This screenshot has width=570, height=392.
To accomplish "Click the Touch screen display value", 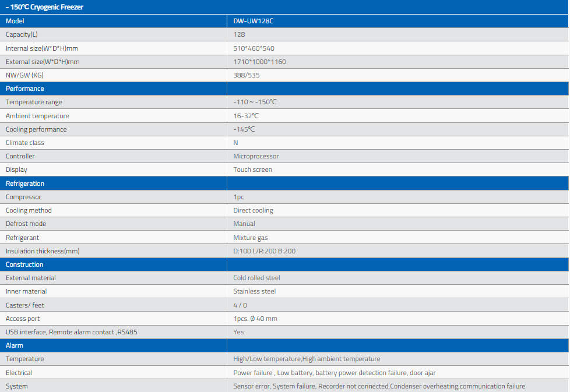I will coord(252,169).
